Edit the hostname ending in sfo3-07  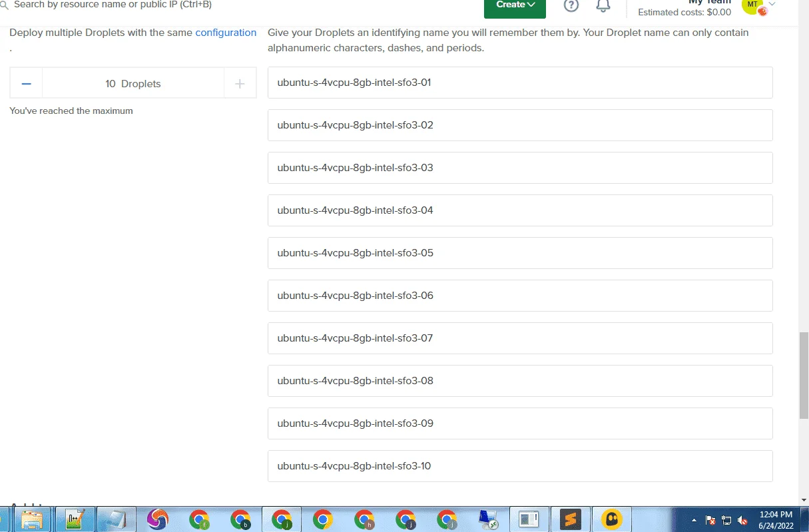[x=520, y=338]
